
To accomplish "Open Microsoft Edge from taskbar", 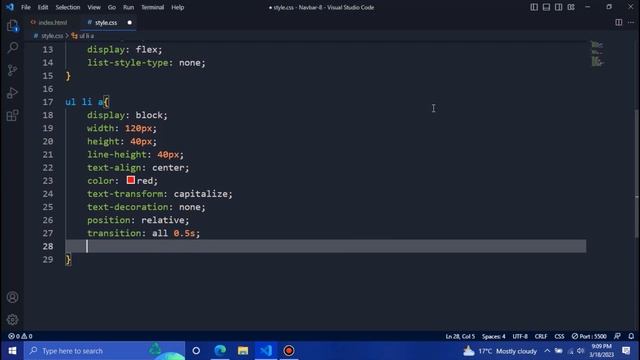I will 220,351.
